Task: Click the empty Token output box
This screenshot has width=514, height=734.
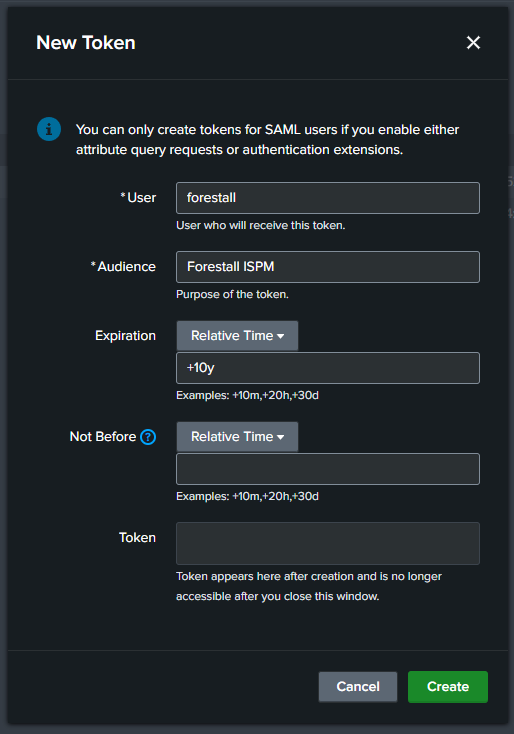Action: tap(328, 543)
